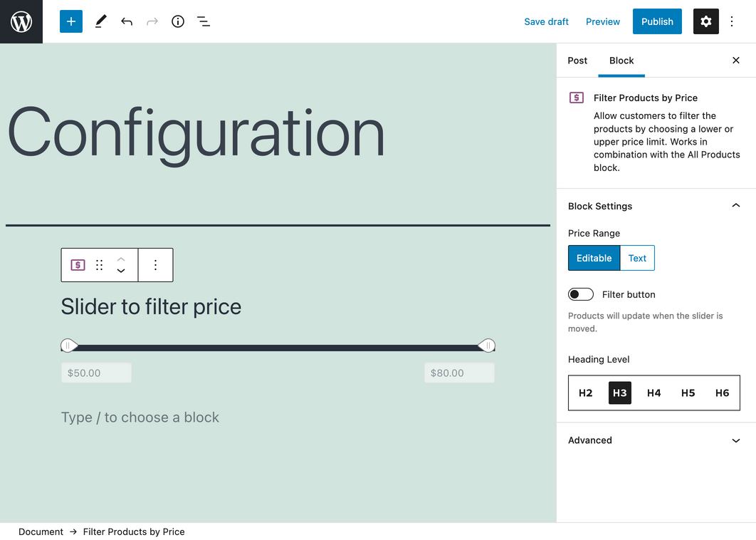Enable the Filter button toggle
Screen dimensions: 756x540
580,294
